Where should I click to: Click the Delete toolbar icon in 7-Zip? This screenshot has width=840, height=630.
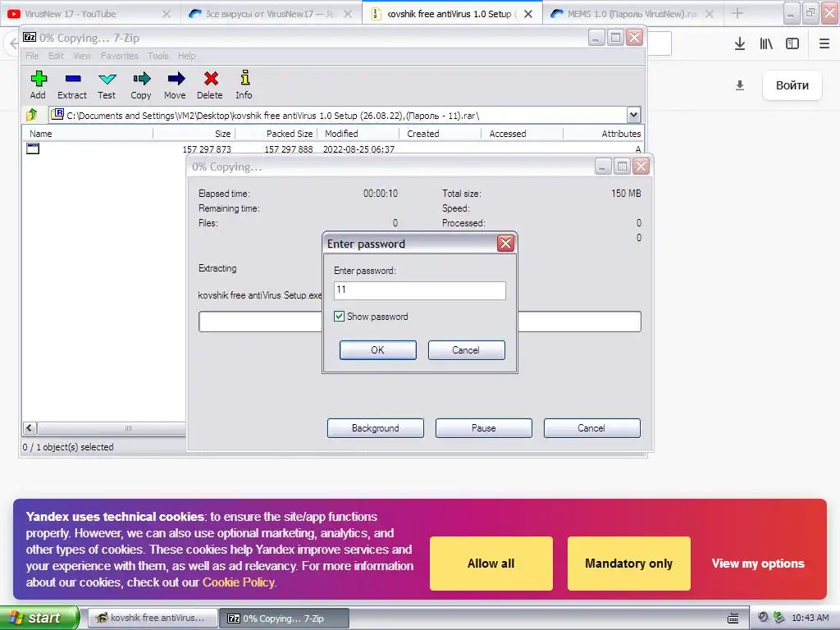(210, 84)
